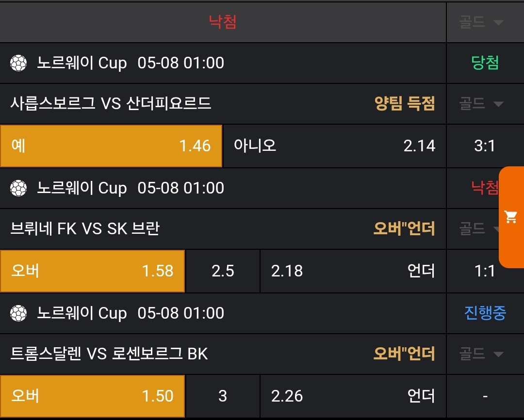
Task: Click 오버"언더 label for 브뤼네 FK match
Action: click(x=404, y=228)
